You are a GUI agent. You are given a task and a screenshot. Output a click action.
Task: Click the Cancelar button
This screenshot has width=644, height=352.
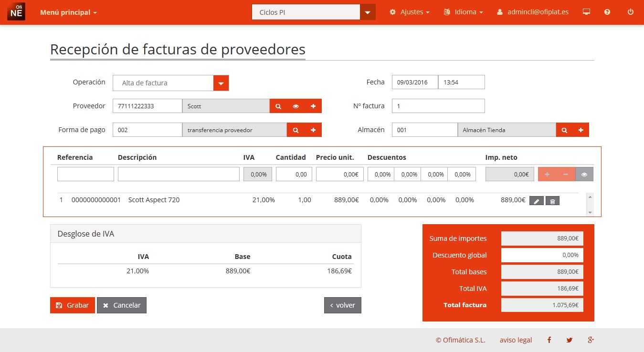coord(122,305)
